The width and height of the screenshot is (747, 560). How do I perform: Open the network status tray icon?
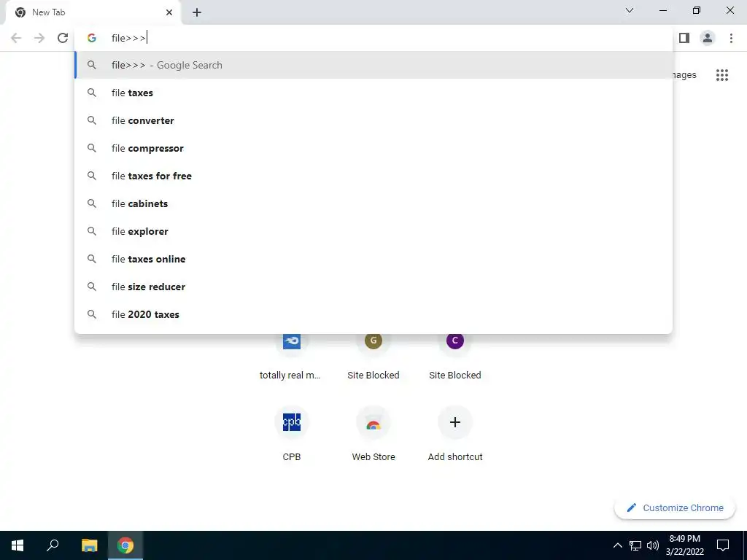coord(635,545)
